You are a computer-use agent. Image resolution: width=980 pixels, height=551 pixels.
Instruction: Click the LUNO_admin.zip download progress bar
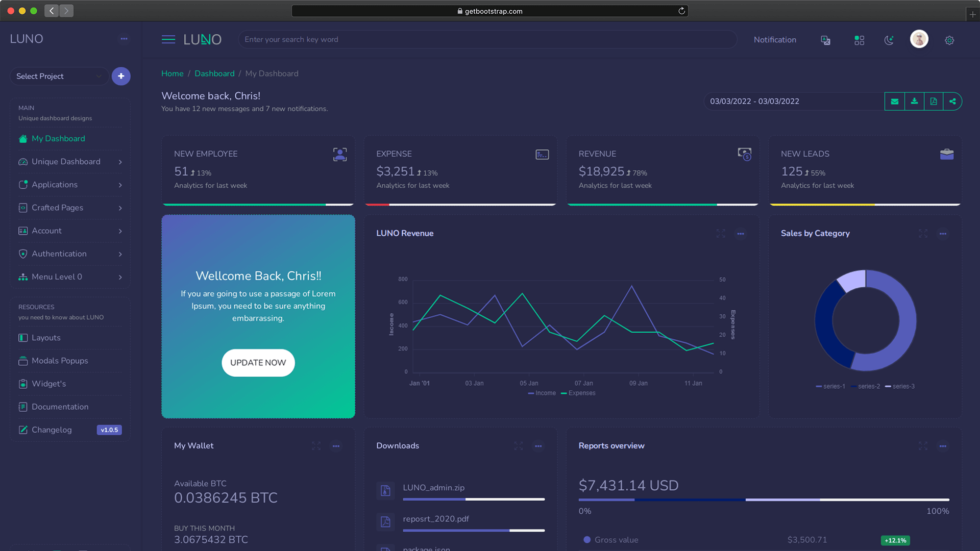tap(473, 499)
